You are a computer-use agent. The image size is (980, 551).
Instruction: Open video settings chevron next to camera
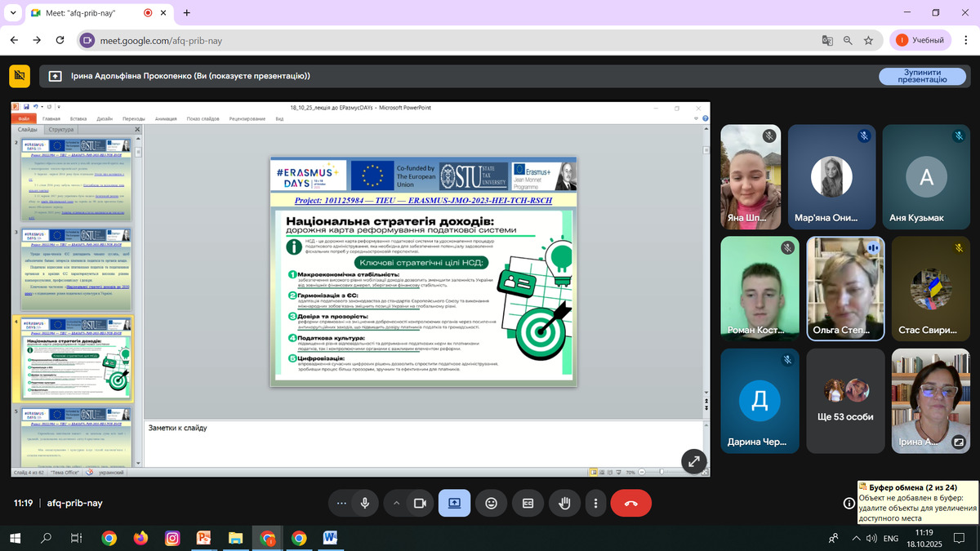397,504
